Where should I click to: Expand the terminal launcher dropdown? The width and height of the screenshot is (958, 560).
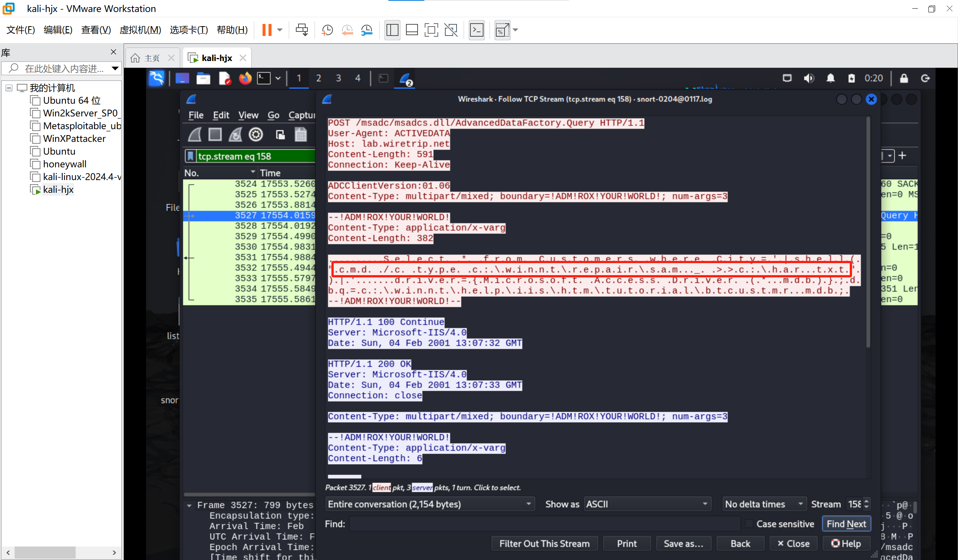(x=278, y=78)
